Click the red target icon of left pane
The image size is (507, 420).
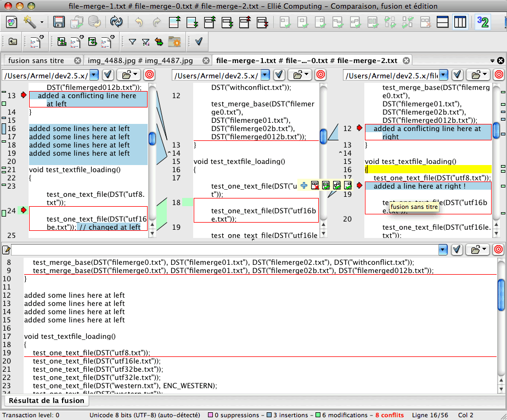(149, 75)
